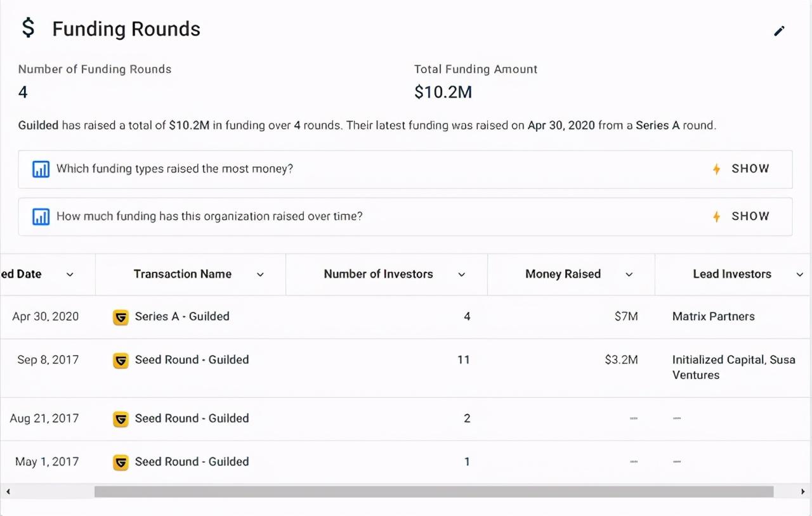This screenshot has width=812, height=516.
Task: Click investor count 2 in Aug 21 row
Action: click(467, 418)
